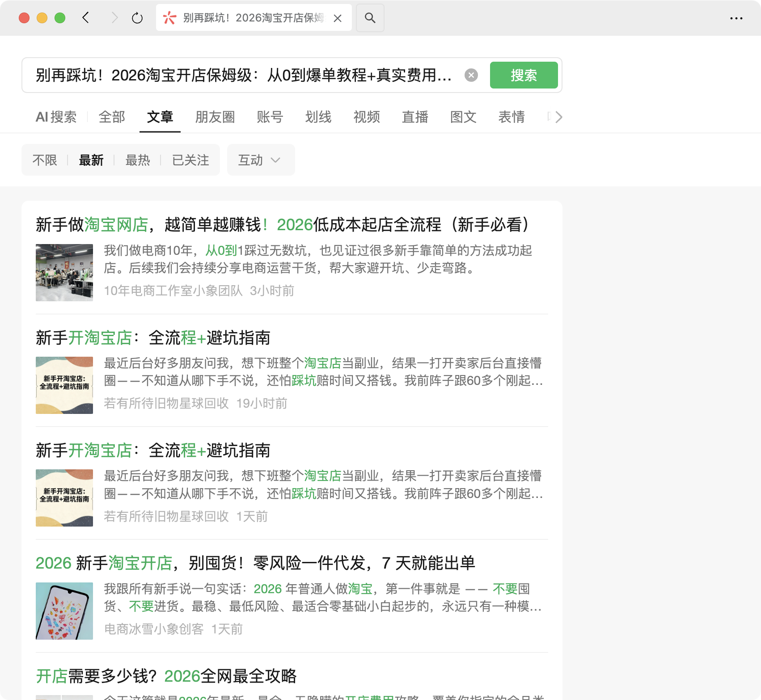Viewport: 761px width, 700px height.
Task: Open 若有所待旧物星球回收 account on 19小时前 result
Action: point(166,404)
